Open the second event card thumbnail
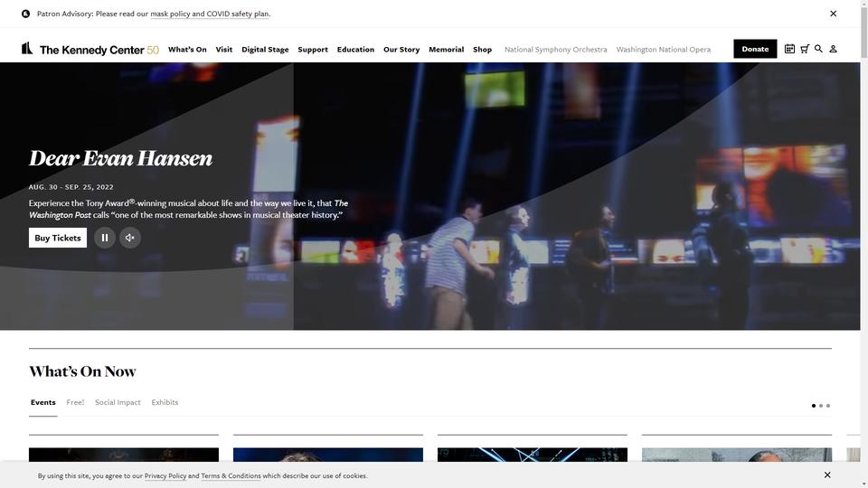 pos(327,455)
